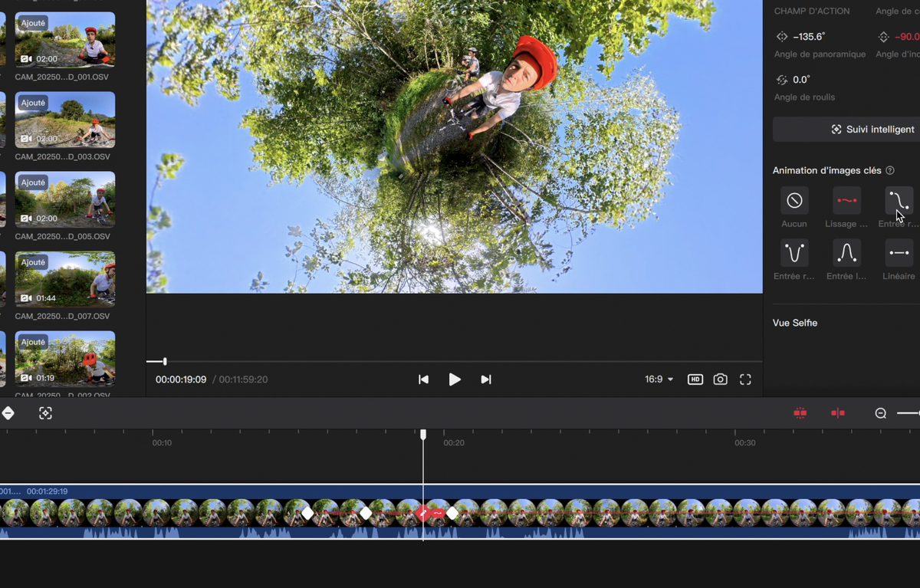
Task: Capture a snapshot with the camera icon
Action: pyautogui.click(x=720, y=379)
